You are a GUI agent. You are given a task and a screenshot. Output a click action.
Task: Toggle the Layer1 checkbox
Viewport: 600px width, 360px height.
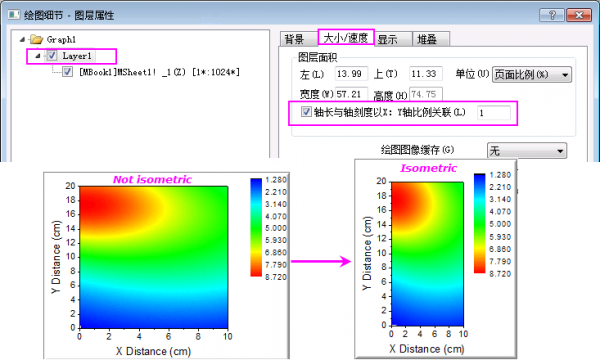[52, 56]
